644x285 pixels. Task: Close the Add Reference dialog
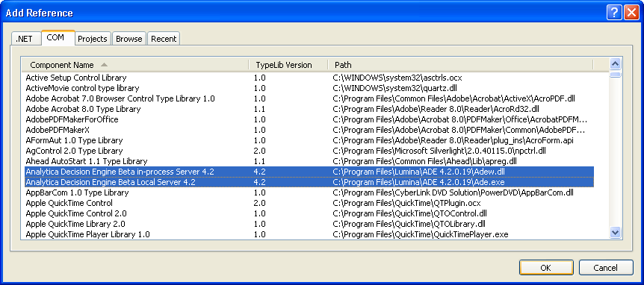(x=631, y=13)
